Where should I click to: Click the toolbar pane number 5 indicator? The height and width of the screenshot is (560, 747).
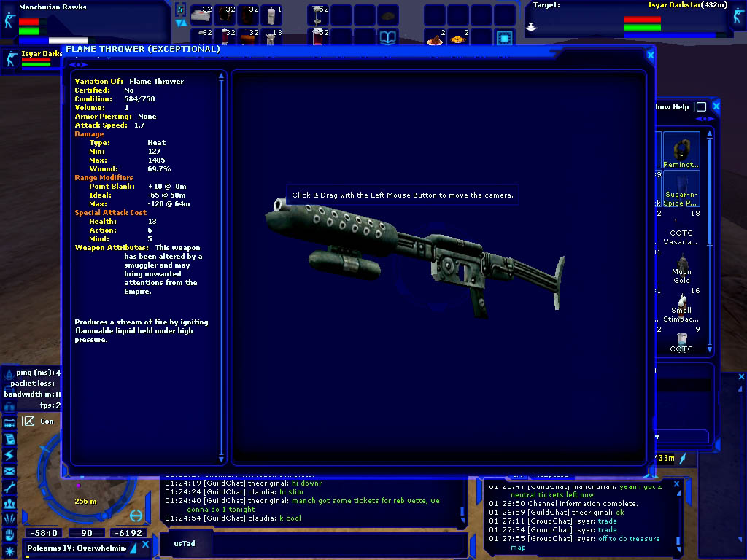point(181,9)
